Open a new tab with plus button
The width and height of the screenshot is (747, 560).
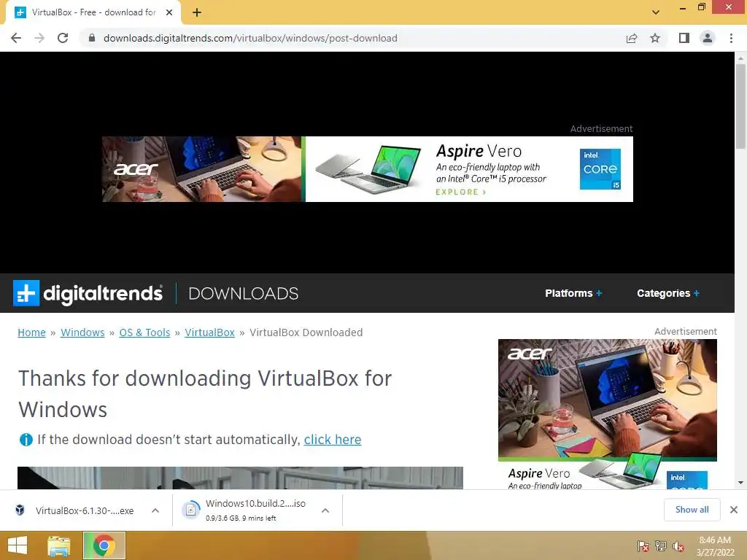pos(197,12)
